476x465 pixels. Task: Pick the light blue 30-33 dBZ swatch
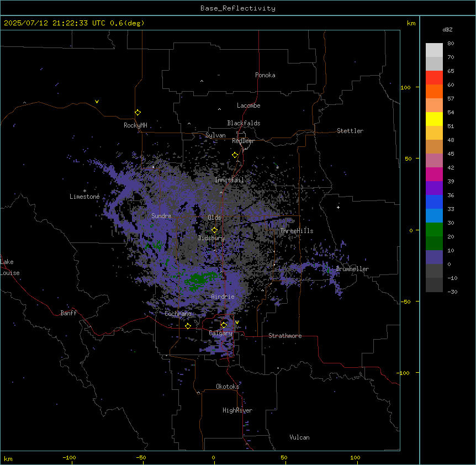[434, 215]
